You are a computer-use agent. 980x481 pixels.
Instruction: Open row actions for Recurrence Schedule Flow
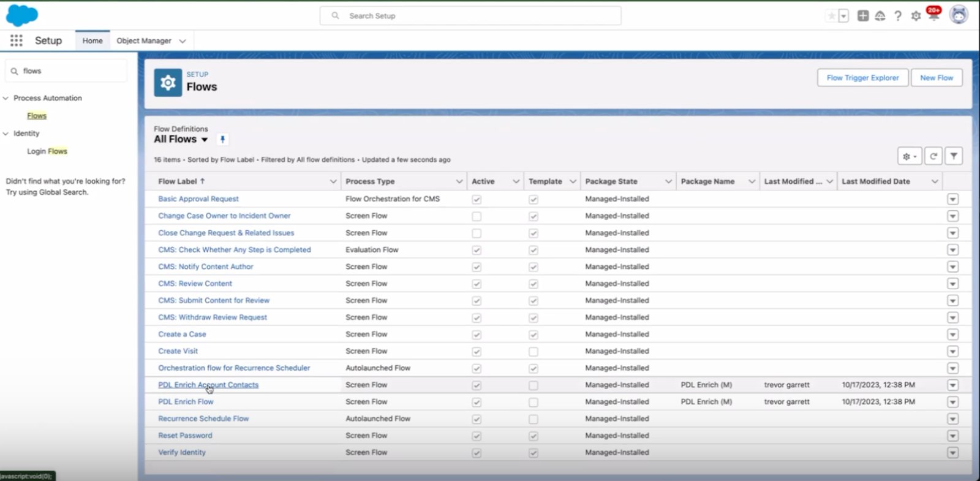click(x=952, y=419)
